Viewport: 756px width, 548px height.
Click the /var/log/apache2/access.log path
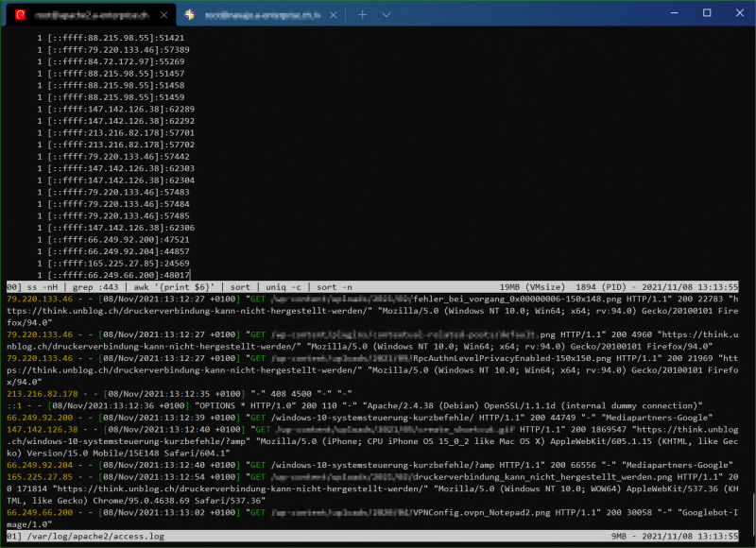point(93,537)
